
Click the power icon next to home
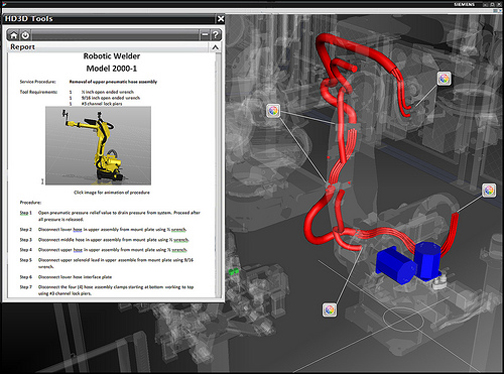click(25, 35)
